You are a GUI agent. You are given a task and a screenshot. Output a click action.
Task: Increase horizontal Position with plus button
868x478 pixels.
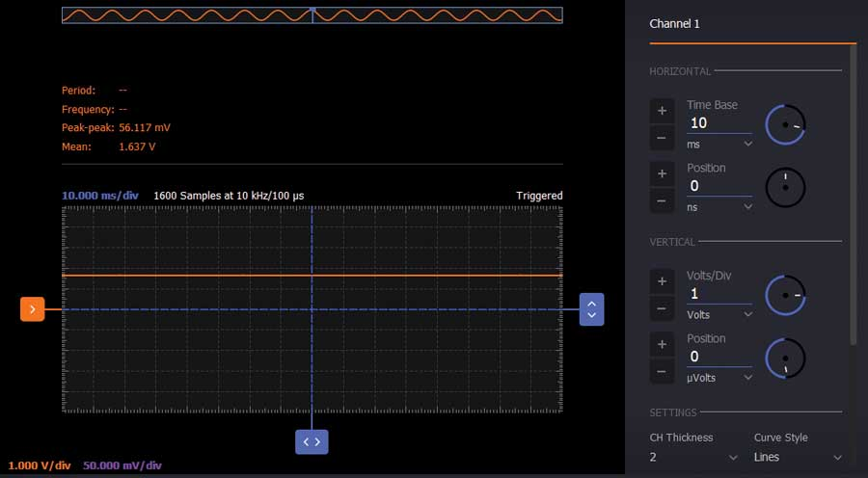click(x=662, y=174)
